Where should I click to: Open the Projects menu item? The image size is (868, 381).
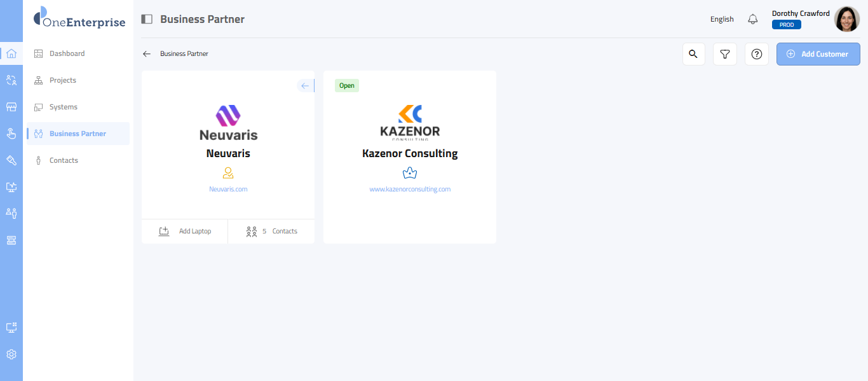pos(62,80)
